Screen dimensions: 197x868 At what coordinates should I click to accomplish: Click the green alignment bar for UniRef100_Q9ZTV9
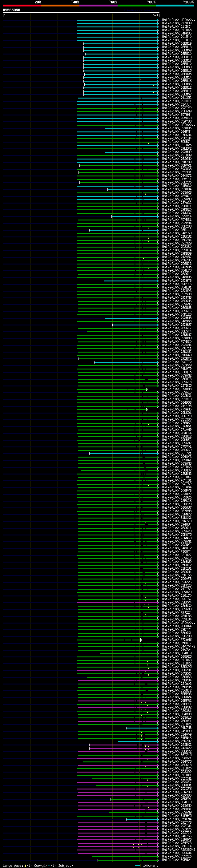pyautogui.click(x=117, y=108)
